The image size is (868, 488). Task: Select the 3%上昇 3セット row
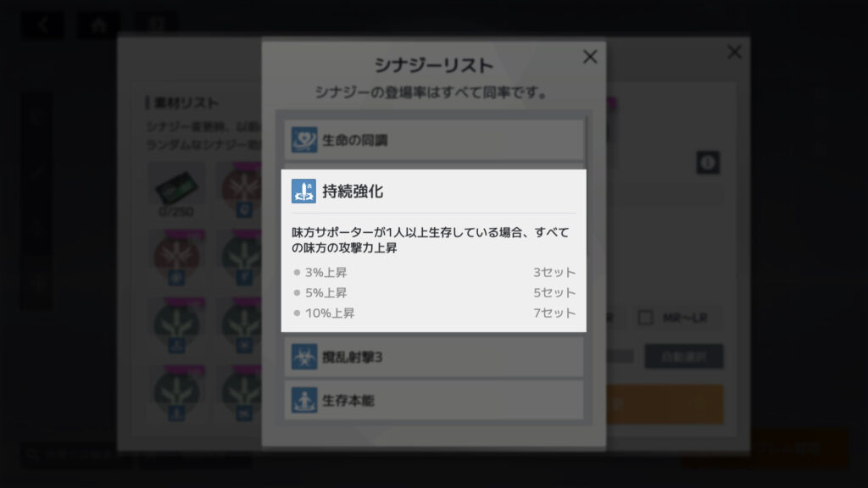[434, 272]
